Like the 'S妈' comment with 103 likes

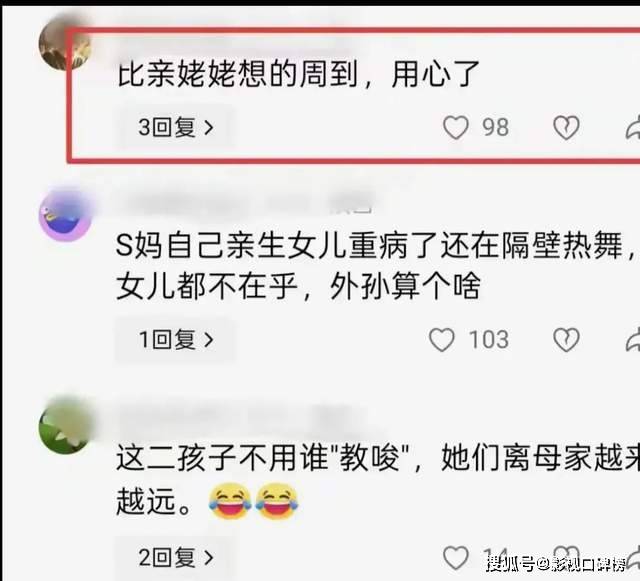click(x=442, y=340)
